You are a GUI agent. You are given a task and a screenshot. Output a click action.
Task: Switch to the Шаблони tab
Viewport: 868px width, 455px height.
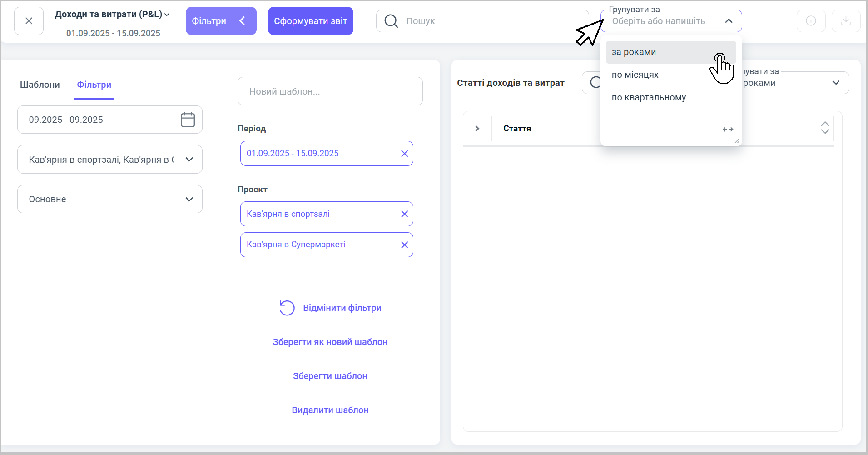(40, 85)
